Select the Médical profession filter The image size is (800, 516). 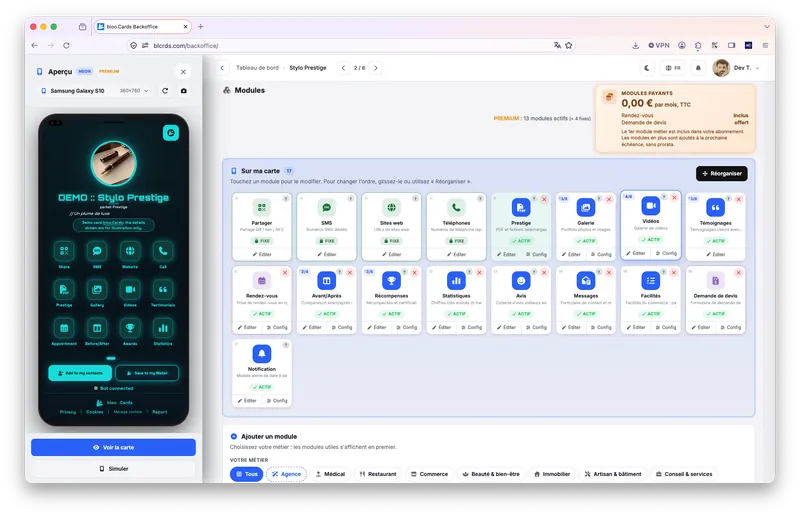tap(330, 474)
